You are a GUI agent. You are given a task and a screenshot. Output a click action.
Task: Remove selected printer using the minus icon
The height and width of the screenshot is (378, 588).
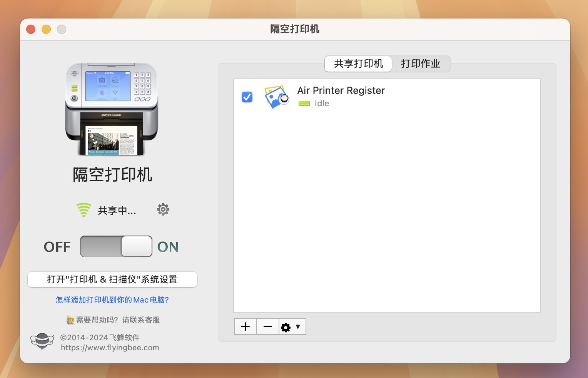[267, 326]
